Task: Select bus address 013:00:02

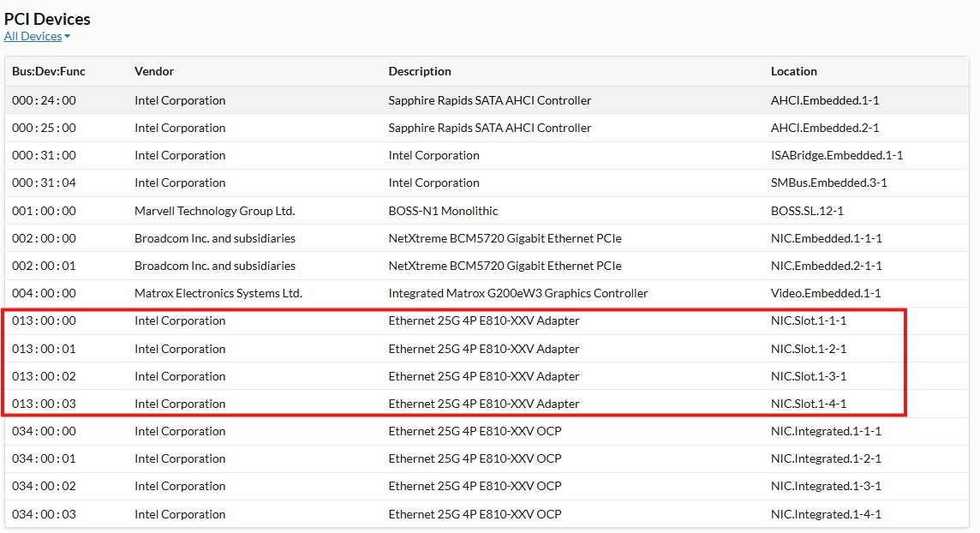Action: click(x=44, y=377)
